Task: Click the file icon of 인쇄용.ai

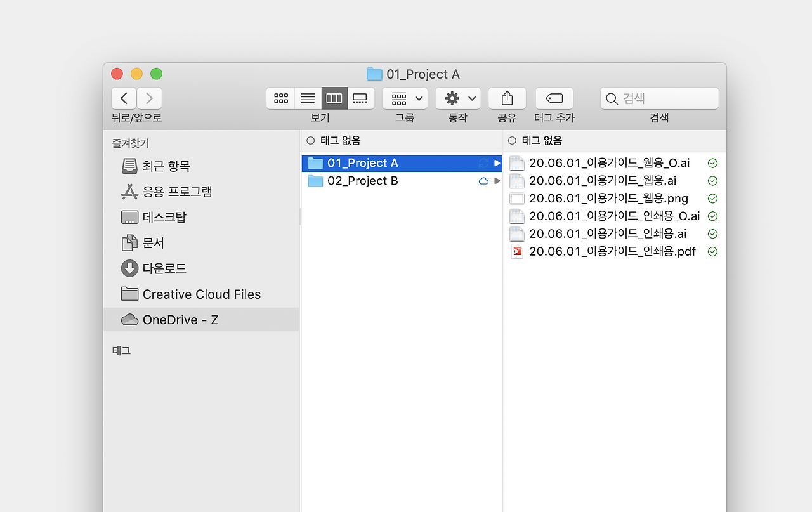Action: 517,233
